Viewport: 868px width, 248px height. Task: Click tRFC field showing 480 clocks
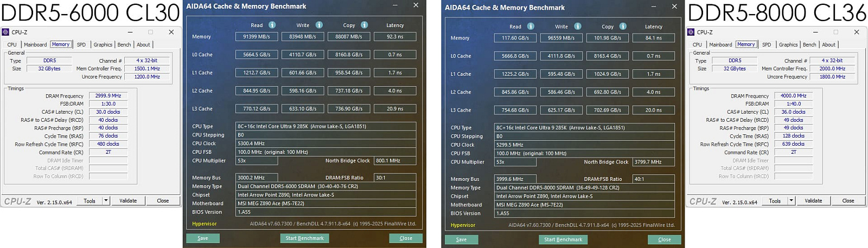pos(108,144)
